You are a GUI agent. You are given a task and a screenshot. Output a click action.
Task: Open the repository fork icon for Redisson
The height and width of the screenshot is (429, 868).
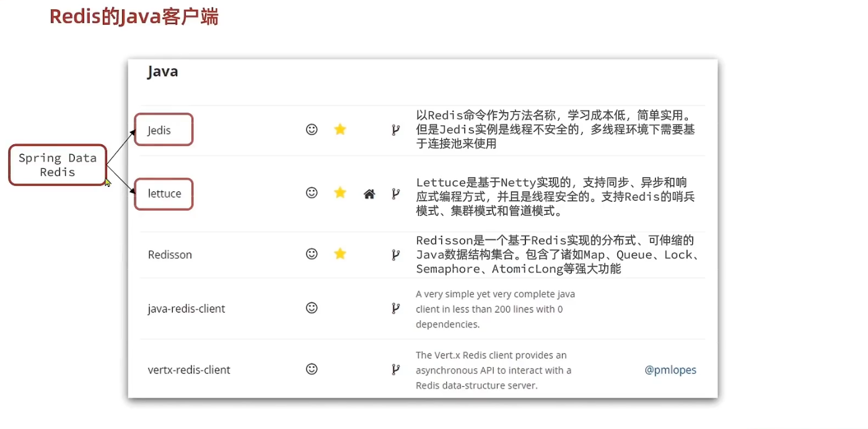click(x=395, y=254)
